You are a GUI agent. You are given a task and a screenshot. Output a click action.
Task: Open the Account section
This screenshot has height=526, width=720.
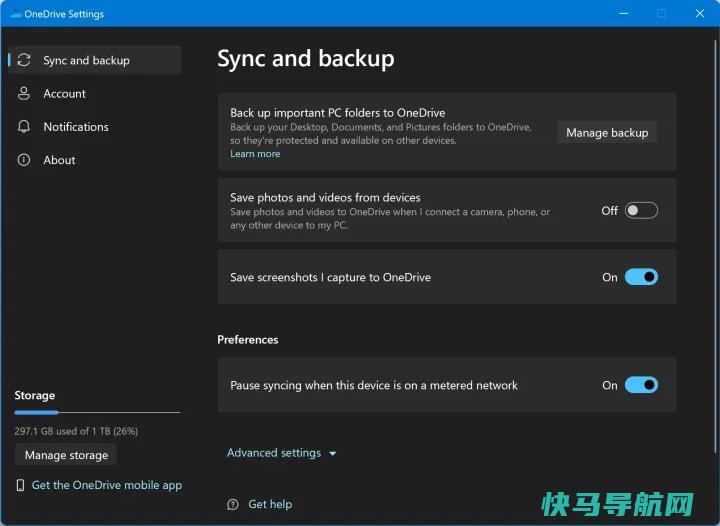point(95,94)
